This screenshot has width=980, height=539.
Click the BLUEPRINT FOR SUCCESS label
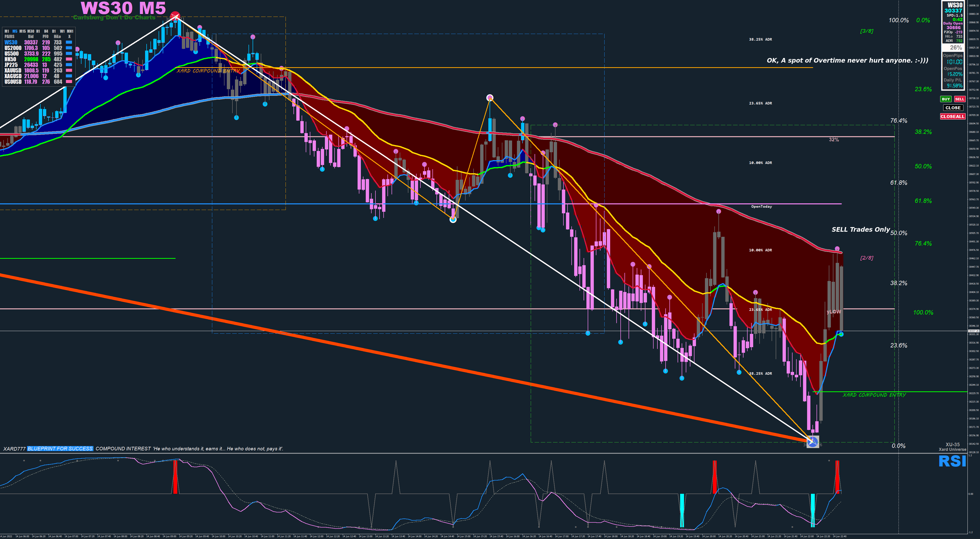tap(60, 449)
